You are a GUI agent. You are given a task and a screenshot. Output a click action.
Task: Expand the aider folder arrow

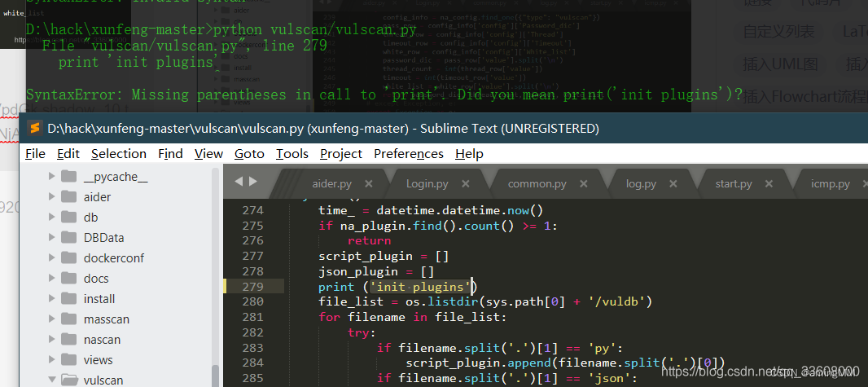click(51, 196)
